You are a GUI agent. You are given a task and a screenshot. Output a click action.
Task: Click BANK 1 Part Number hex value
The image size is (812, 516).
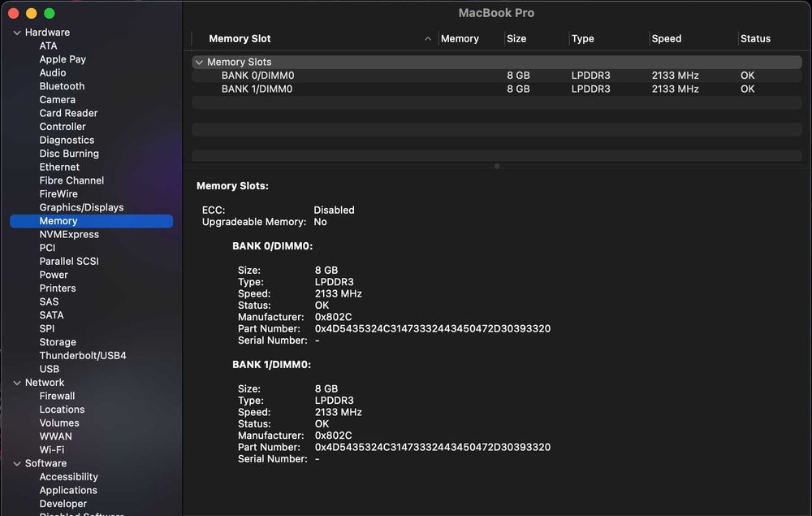pos(433,448)
